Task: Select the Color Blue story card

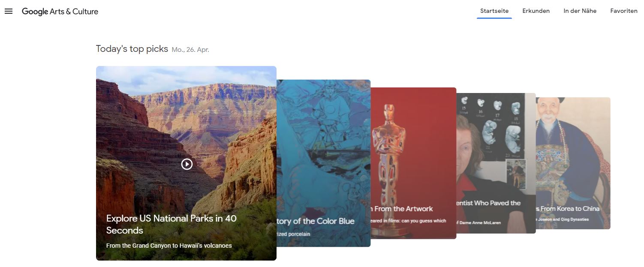Action: pos(324,163)
